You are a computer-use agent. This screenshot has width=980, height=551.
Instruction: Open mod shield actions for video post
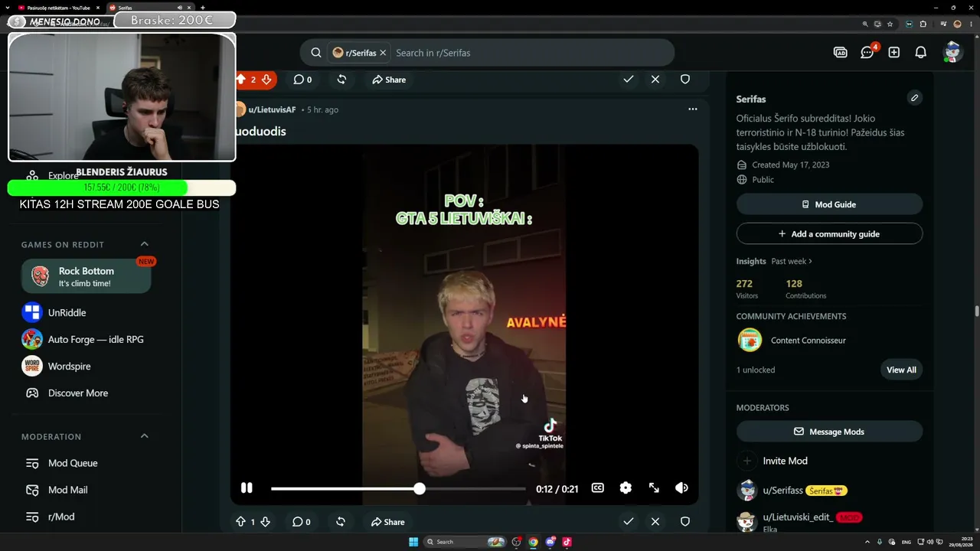point(685,521)
